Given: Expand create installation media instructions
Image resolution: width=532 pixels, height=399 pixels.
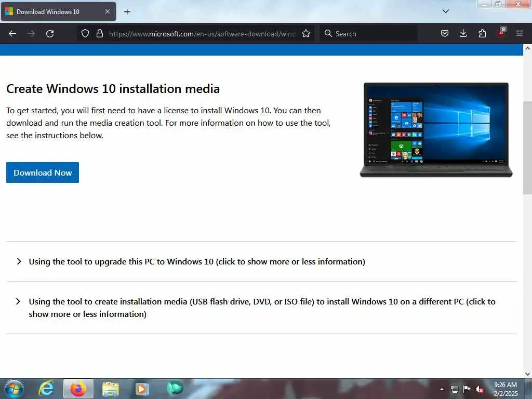Looking at the screenshot, I should tap(262, 308).
